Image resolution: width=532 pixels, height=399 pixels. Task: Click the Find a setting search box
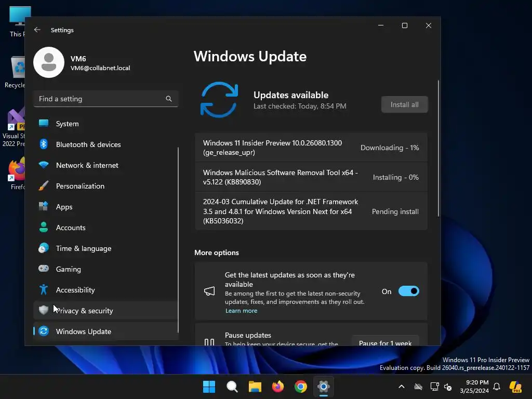(106, 99)
